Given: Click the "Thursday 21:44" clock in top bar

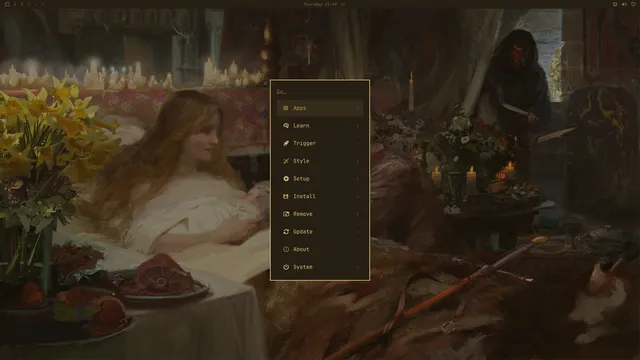Looking at the screenshot, I should (320, 4).
